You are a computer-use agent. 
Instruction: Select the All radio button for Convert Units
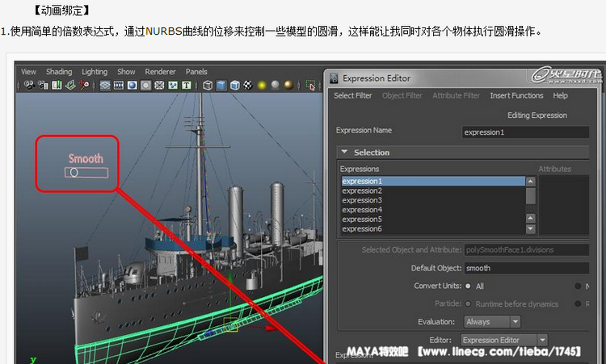(x=468, y=286)
